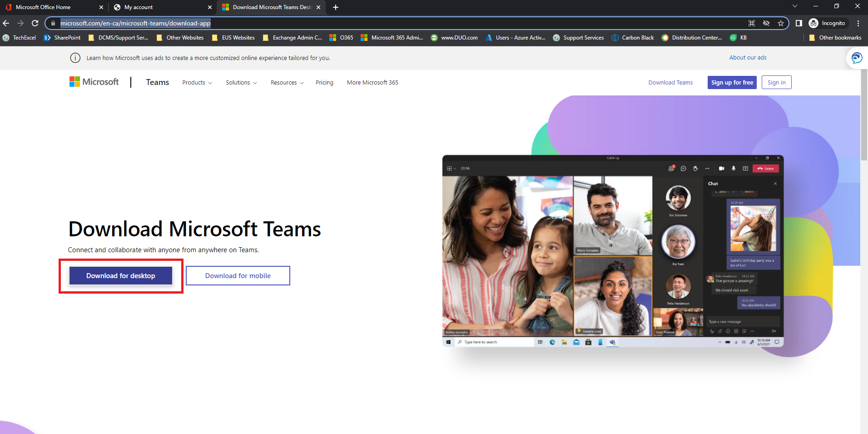
Task: Open More Microsoft 365 nav item
Action: click(x=372, y=83)
